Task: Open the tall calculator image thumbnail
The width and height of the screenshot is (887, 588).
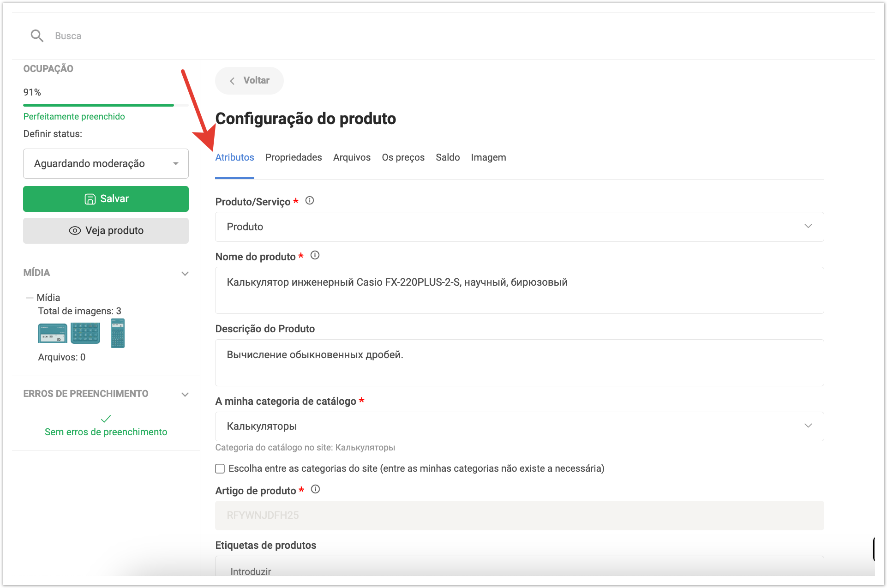Action: 118,333
